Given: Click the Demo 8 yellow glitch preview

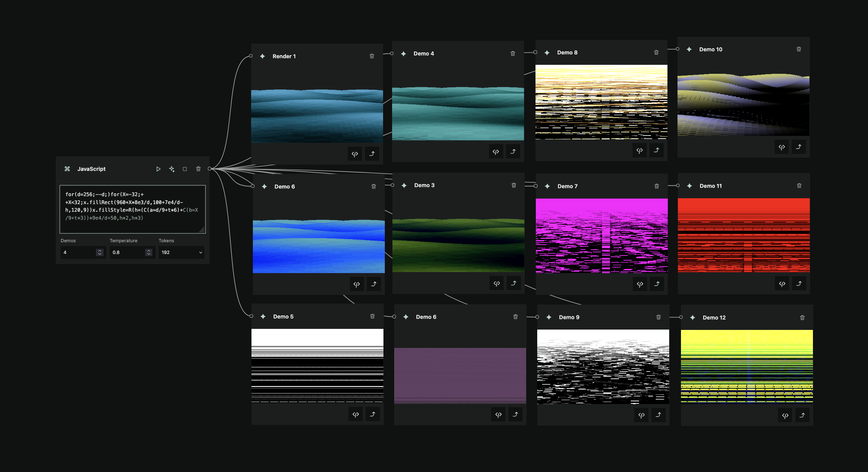Looking at the screenshot, I should 601,102.
